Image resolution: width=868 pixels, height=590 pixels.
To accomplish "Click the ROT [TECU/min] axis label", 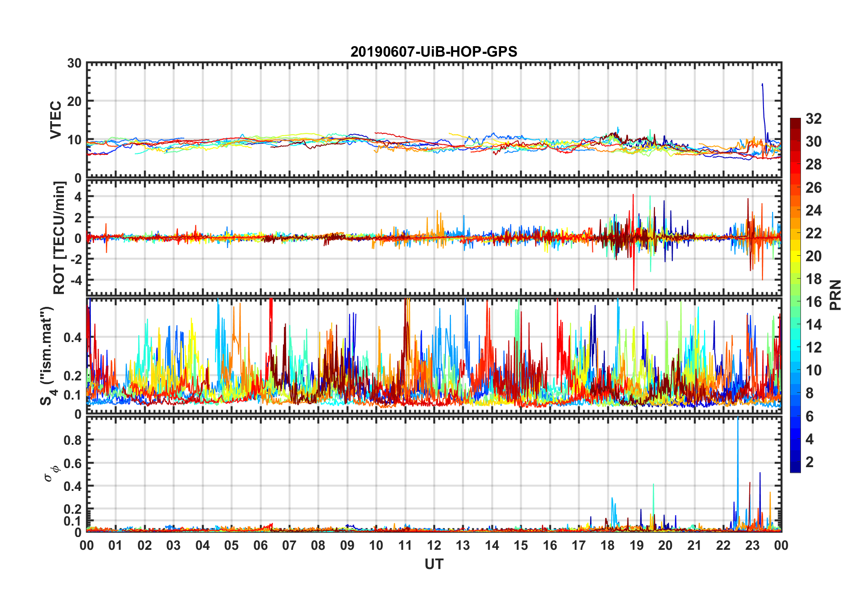I will (59, 237).
